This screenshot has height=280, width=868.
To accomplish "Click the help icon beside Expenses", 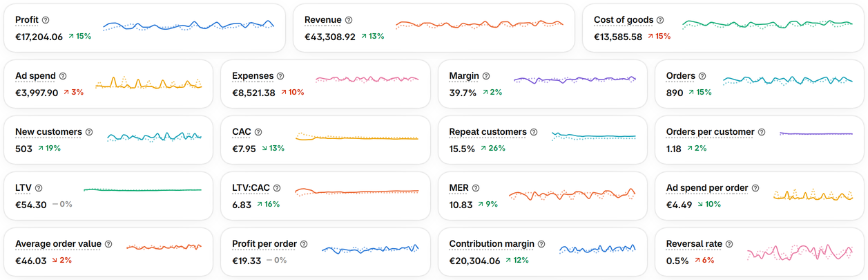I will [x=280, y=76].
